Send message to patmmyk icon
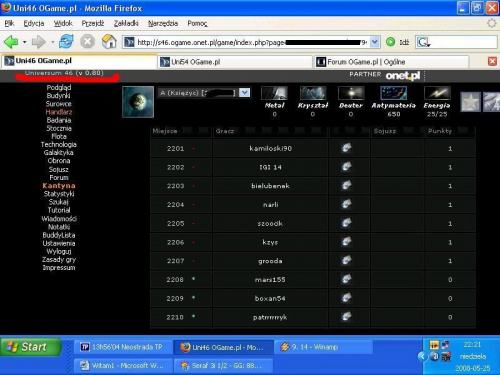The width and height of the screenshot is (500, 375). (347, 316)
